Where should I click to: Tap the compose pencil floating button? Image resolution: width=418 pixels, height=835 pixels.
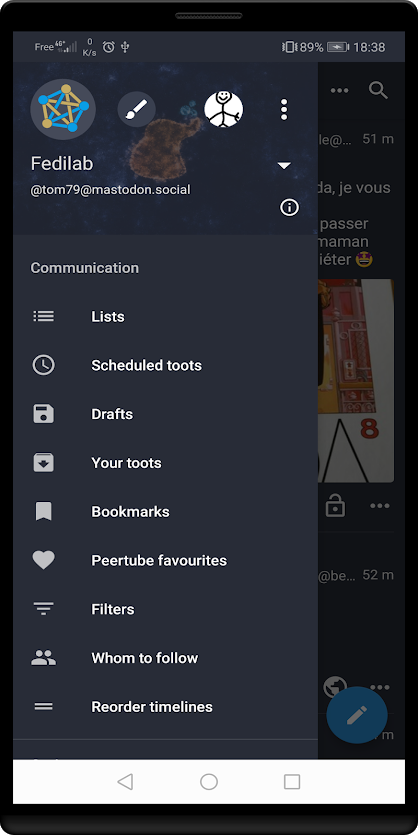coord(357,715)
